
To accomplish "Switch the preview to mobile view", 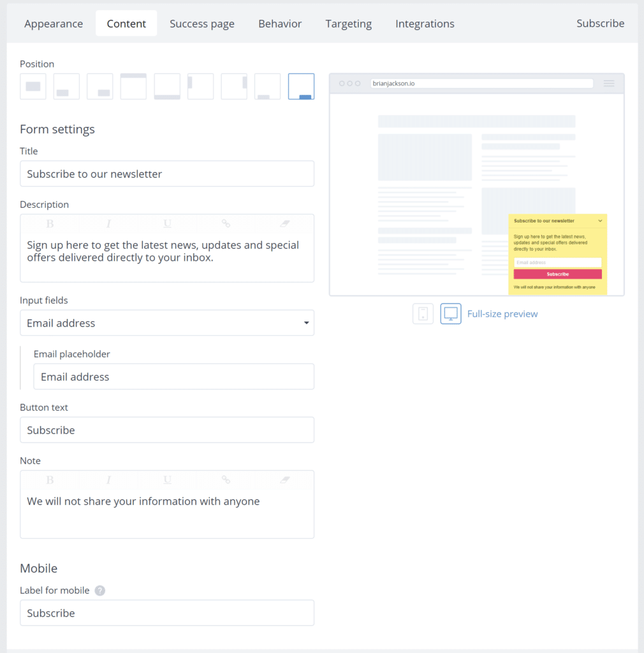I will 423,313.
